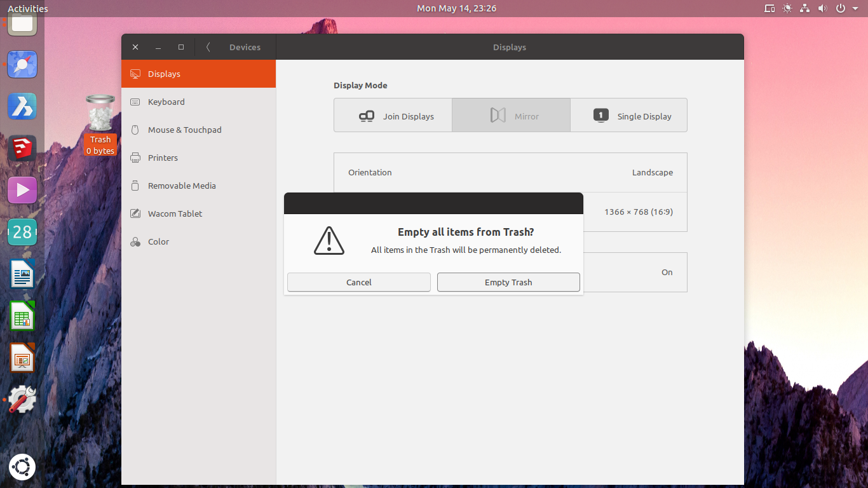
Task: Click the display indicator in top bar
Action: (x=770, y=8)
